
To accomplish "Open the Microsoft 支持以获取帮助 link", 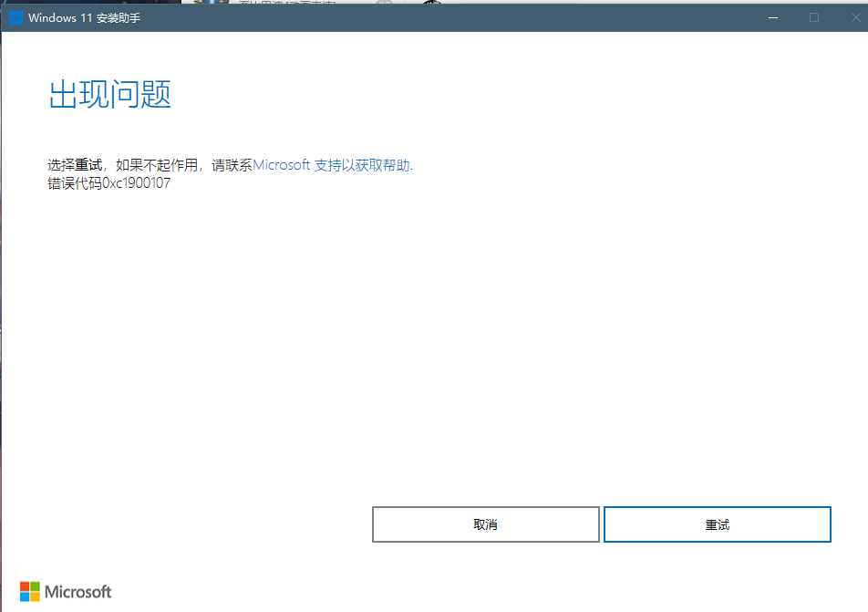I will [x=332, y=165].
